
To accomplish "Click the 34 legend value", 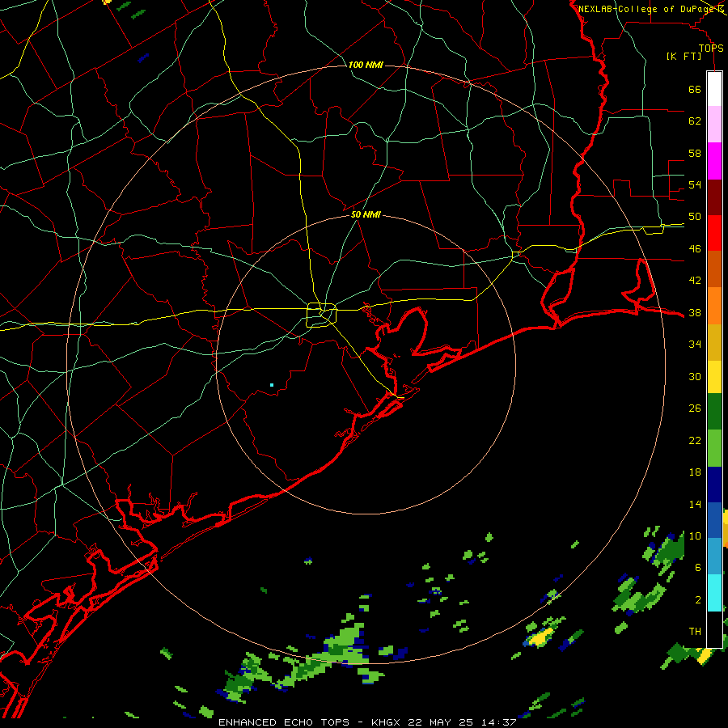I will coord(695,345).
